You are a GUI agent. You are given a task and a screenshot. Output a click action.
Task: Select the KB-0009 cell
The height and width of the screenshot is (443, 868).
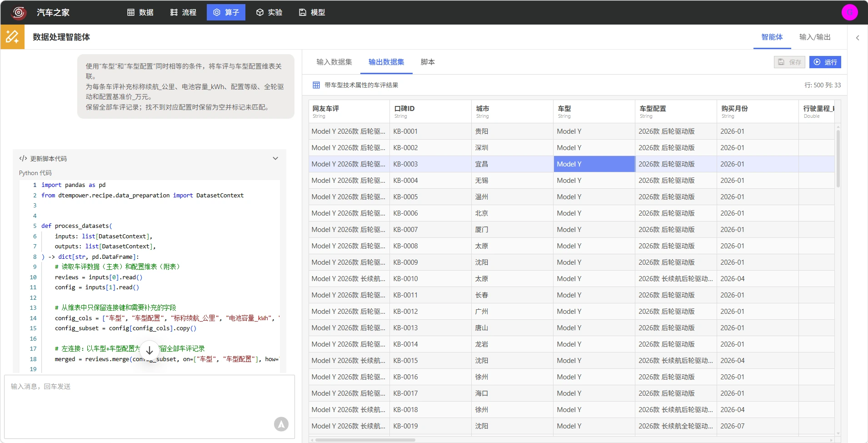[x=430, y=262]
